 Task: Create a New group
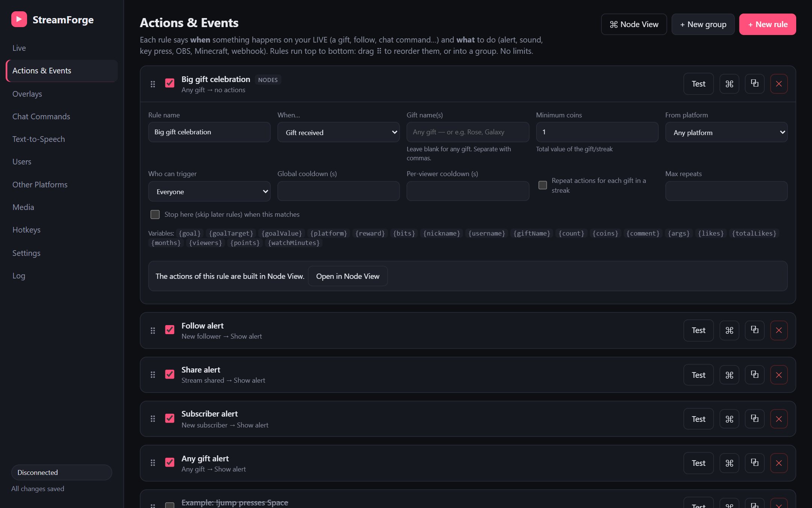click(703, 24)
